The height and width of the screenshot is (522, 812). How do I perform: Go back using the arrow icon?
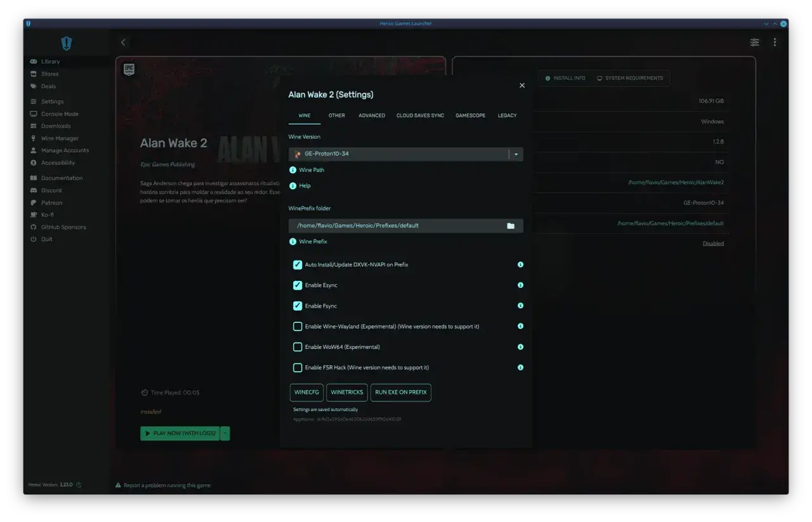click(x=123, y=42)
